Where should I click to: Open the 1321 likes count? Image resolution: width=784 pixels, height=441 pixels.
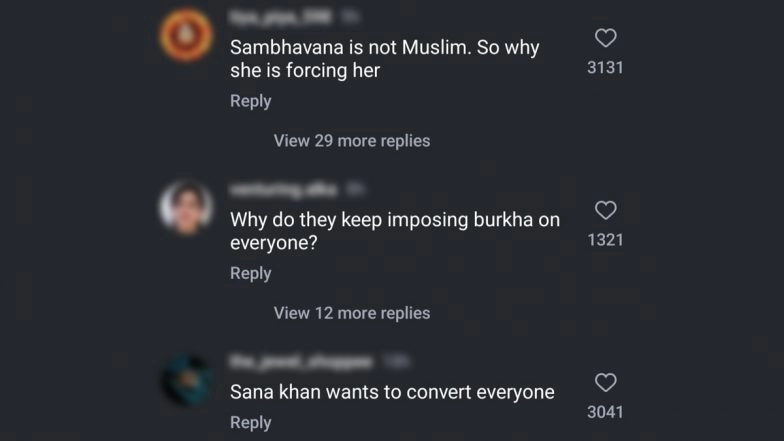coord(605,240)
